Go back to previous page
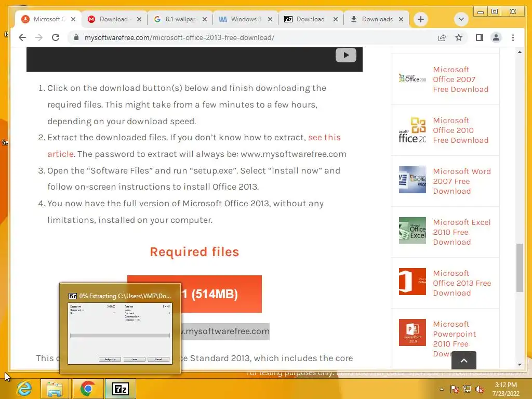Screen dimensions: 532x399 pos(22,37)
